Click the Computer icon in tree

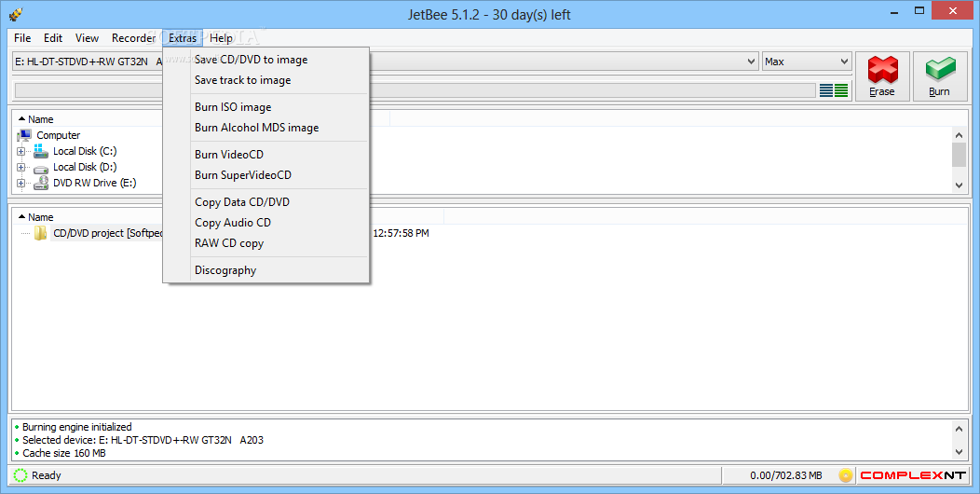(x=24, y=135)
